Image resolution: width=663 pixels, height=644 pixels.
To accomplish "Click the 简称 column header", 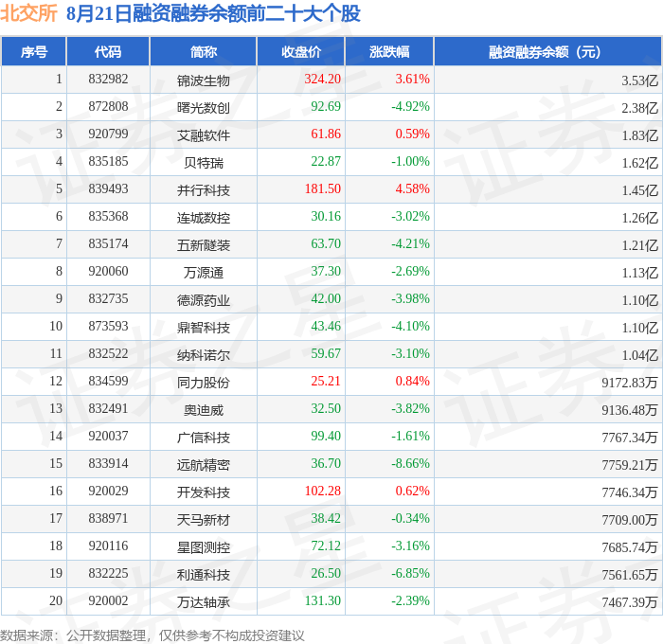I will (x=204, y=51).
